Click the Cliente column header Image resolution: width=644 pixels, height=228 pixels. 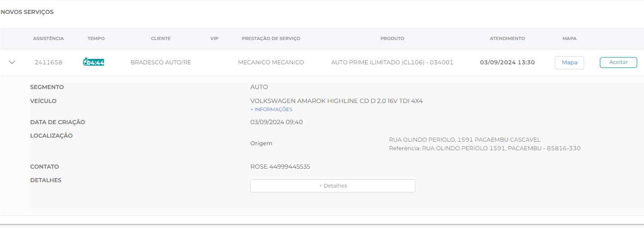click(x=161, y=39)
